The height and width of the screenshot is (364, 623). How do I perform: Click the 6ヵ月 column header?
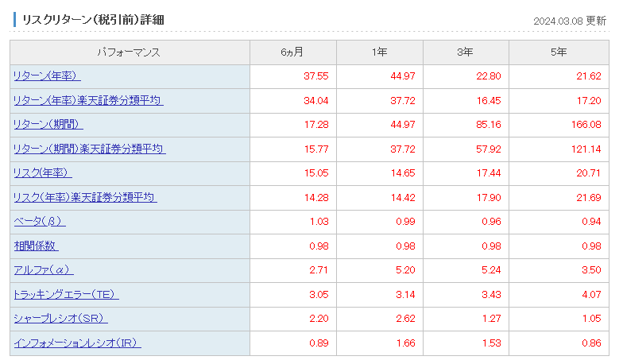tap(292, 52)
